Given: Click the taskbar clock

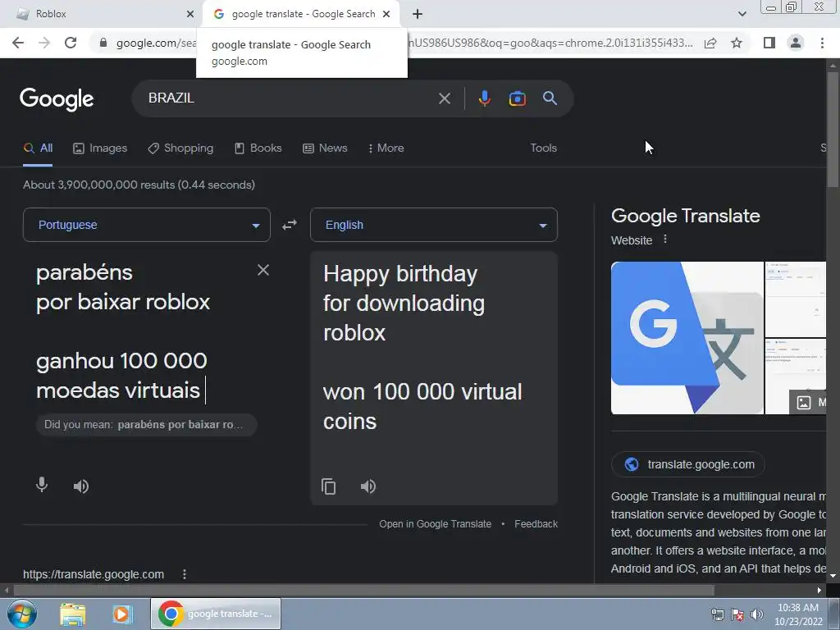Looking at the screenshot, I should point(797,614).
